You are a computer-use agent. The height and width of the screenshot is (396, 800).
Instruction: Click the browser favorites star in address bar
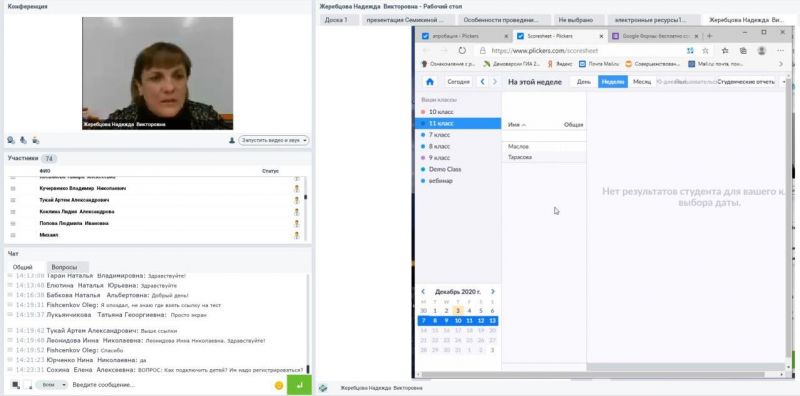point(705,51)
